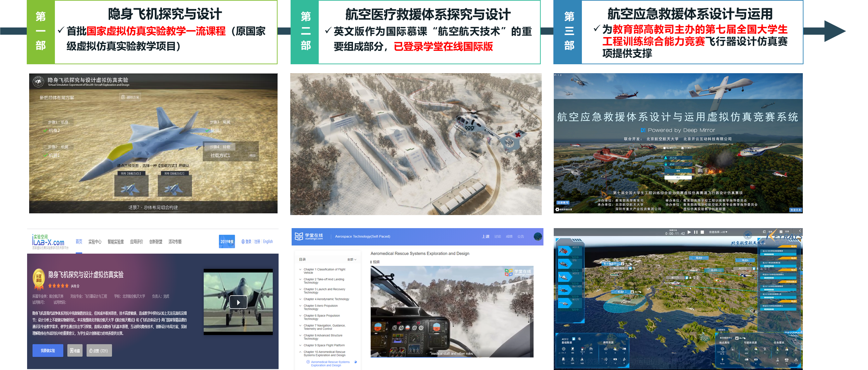Pause the rescue simulation playback
Image resolution: width=868 pixels, height=370 pixels.
[x=696, y=232]
